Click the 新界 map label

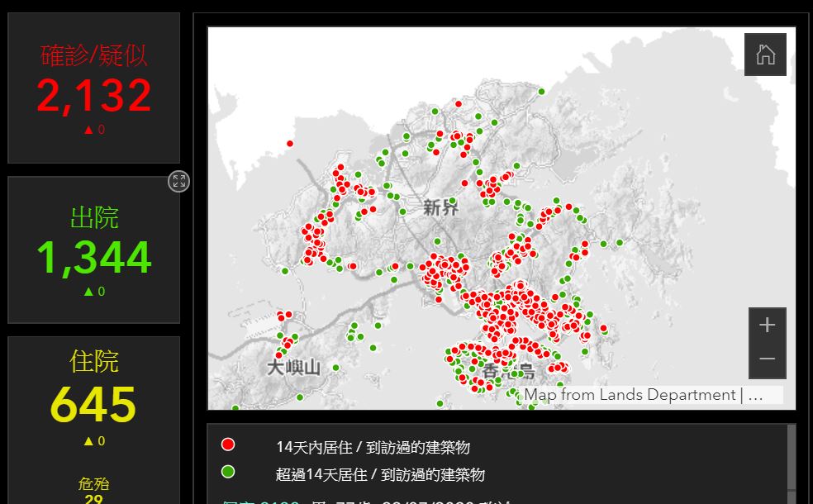tap(440, 208)
